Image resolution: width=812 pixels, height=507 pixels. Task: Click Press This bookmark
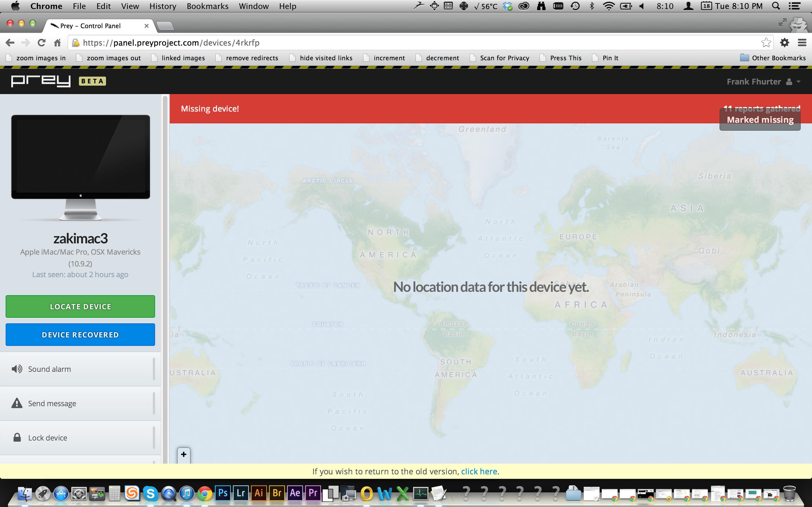(x=566, y=58)
